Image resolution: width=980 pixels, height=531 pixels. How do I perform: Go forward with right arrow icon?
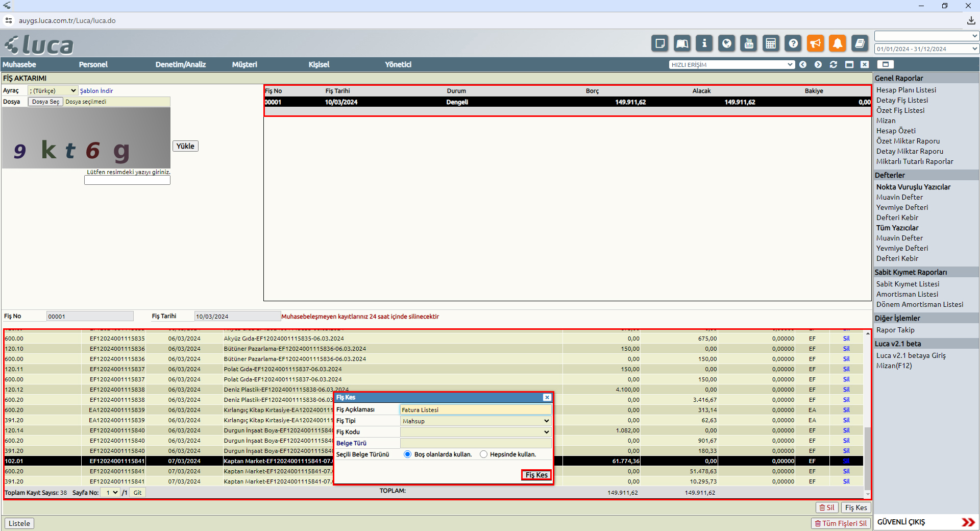coord(818,64)
